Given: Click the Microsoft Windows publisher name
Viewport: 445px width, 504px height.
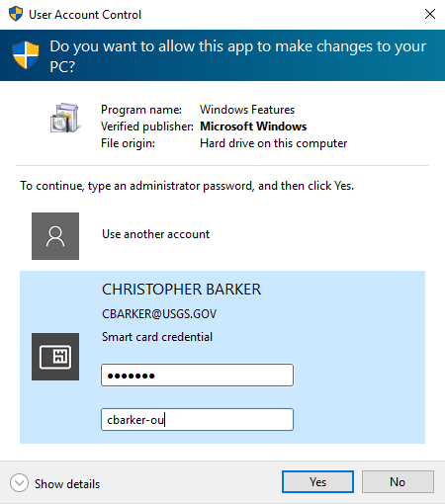Looking at the screenshot, I should pyautogui.click(x=253, y=126).
